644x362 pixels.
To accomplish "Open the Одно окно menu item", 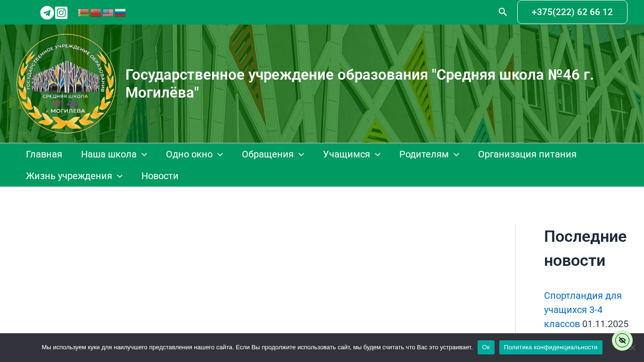I will [x=189, y=154].
